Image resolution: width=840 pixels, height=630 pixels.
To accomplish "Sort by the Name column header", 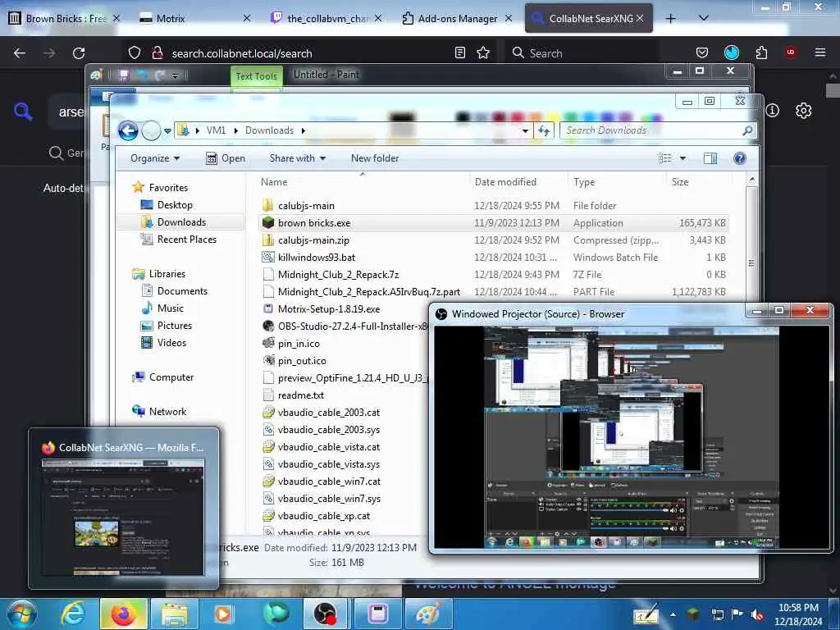I will coord(363,182).
